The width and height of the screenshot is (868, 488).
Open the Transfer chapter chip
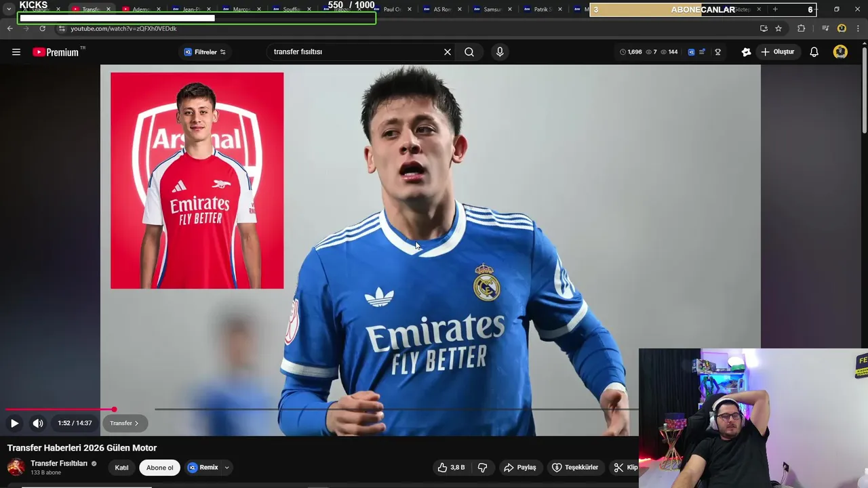click(124, 423)
